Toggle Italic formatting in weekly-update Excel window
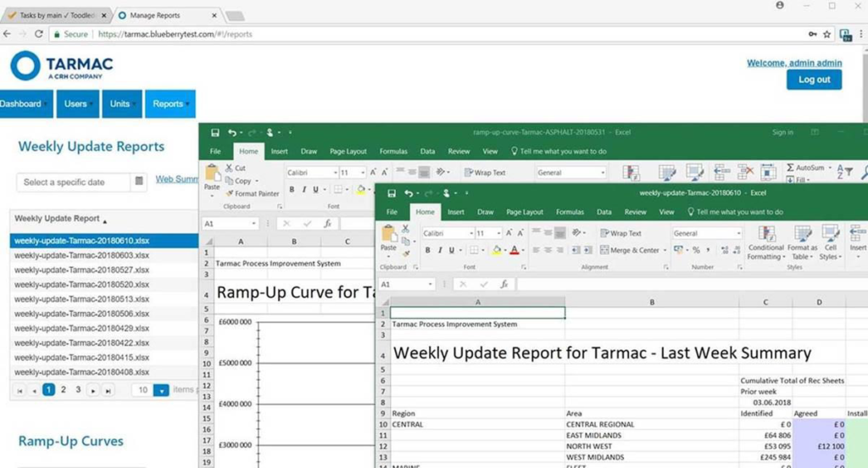The height and width of the screenshot is (468, 868). [x=440, y=250]
